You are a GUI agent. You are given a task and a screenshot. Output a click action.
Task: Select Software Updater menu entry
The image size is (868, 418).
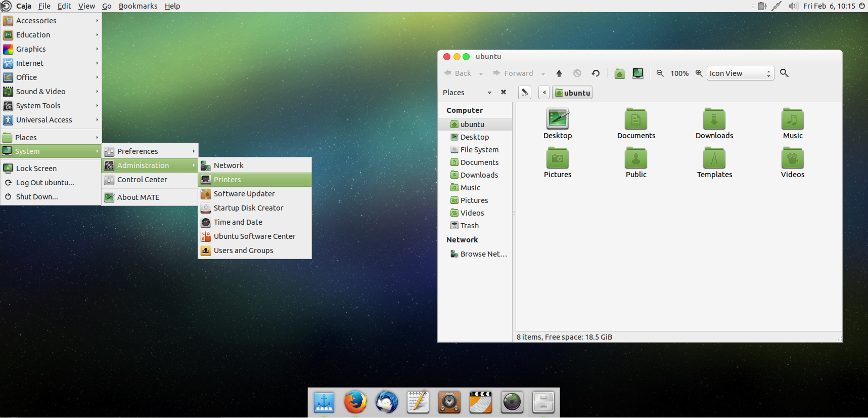click(x=255, y=194)
